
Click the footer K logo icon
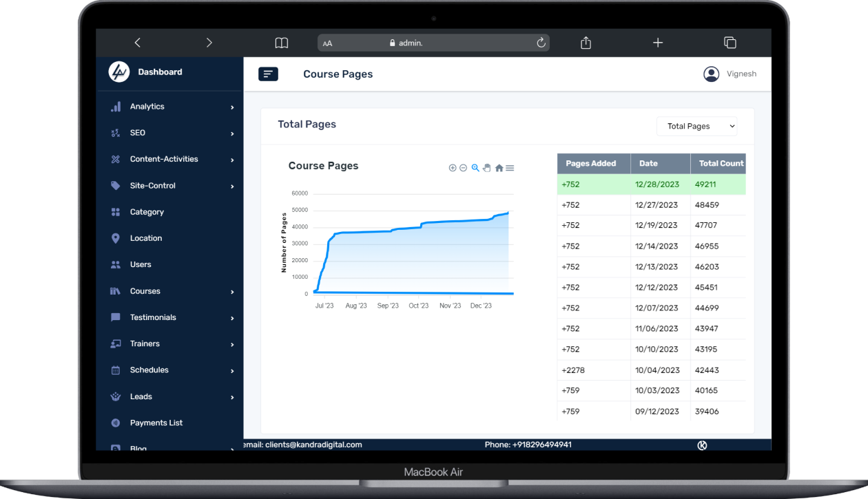click(703, 445)
